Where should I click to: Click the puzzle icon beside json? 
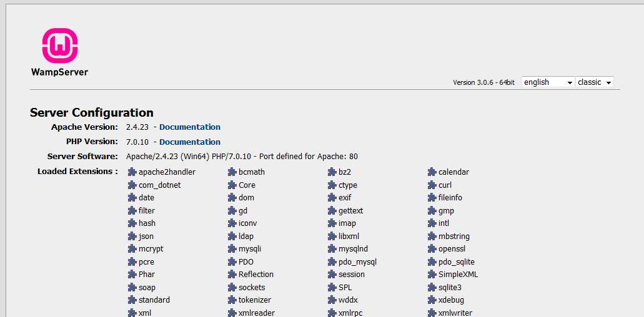click(132, 237)
